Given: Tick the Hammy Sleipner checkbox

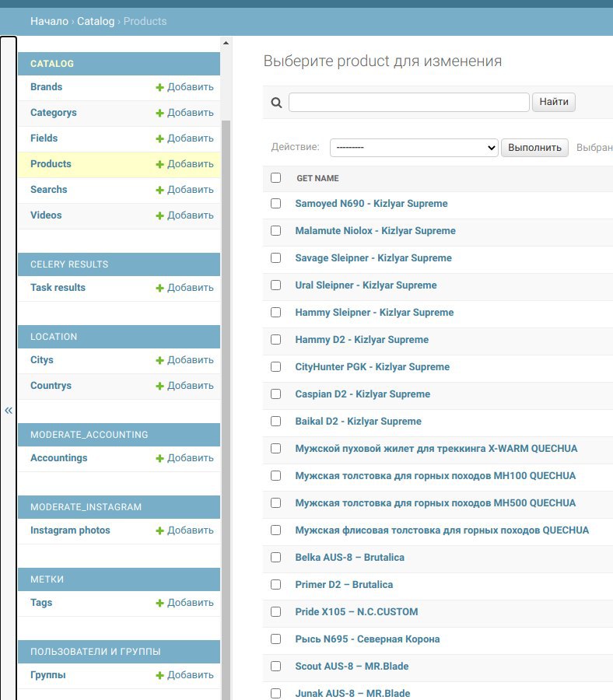Looking at the screenshot, I should [276, 313].
